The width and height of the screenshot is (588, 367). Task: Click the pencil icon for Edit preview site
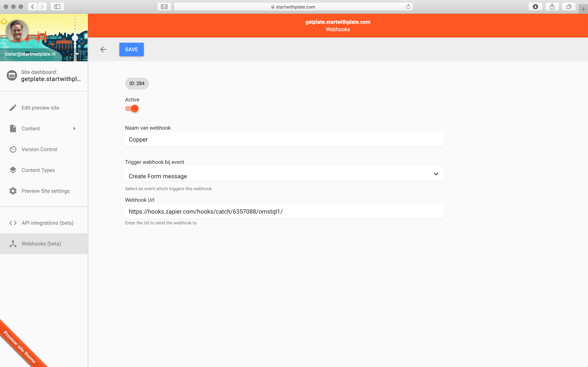click(x=13, y=108)
